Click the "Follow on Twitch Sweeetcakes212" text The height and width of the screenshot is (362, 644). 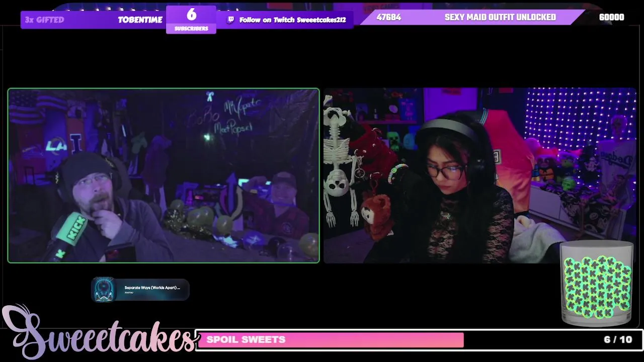point(292,20)
